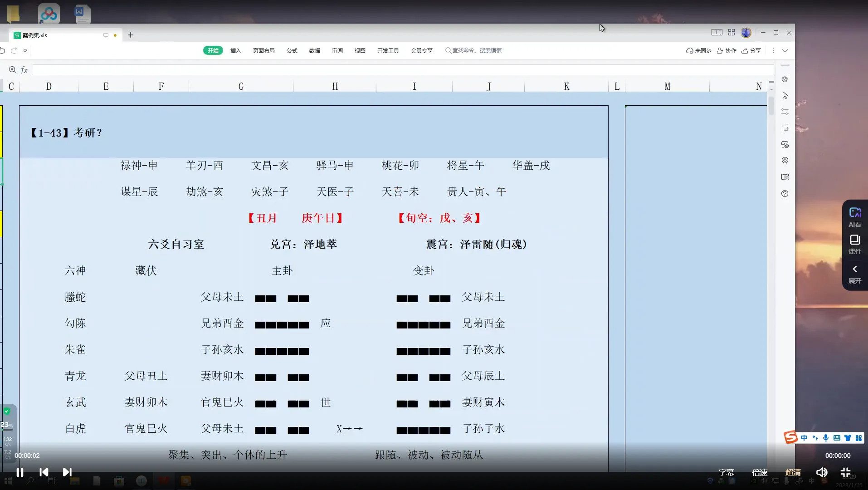
Task: Click the user avatar in title bar
Action: coord(746,33)
